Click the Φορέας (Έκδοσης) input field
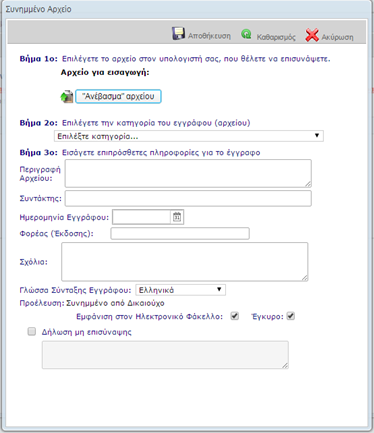This screenshot has height=433, width=374. point(180,233)
